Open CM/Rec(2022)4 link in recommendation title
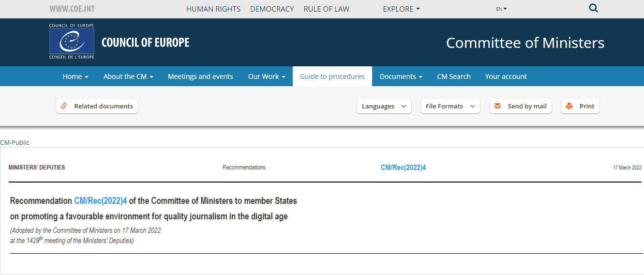644x275 pixels. tap(101, 200)
